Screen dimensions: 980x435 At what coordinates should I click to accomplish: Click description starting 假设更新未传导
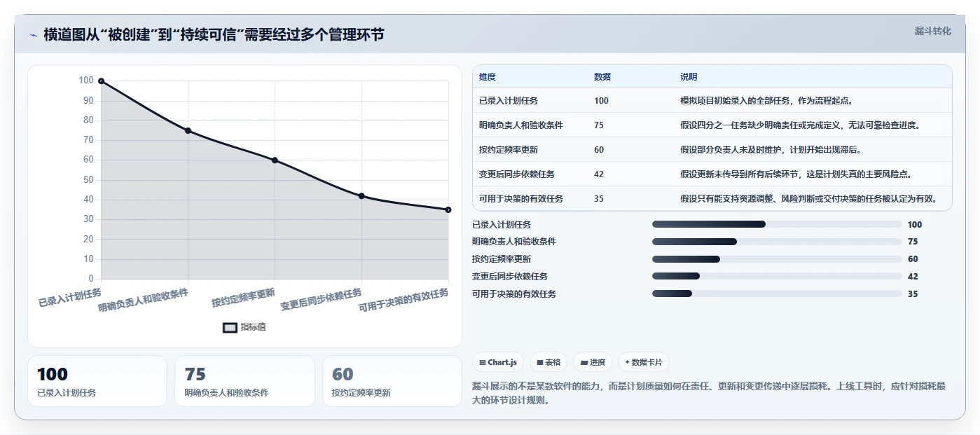pos(796,174)
